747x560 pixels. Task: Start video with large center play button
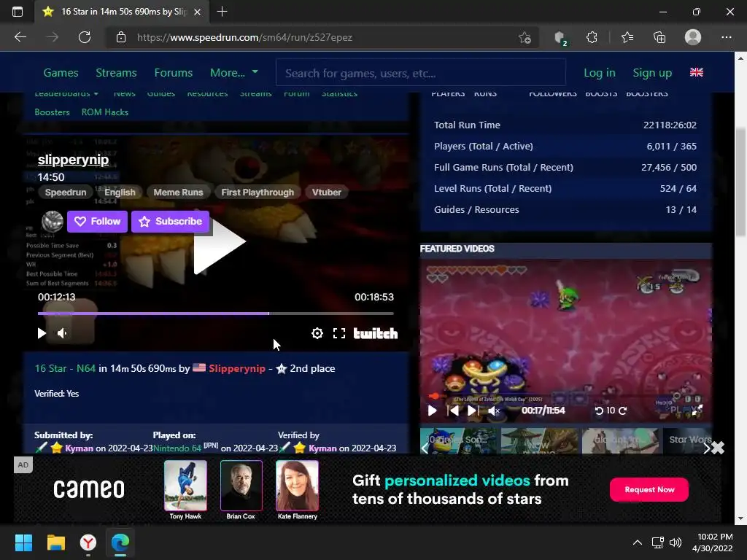coord(219,242)
